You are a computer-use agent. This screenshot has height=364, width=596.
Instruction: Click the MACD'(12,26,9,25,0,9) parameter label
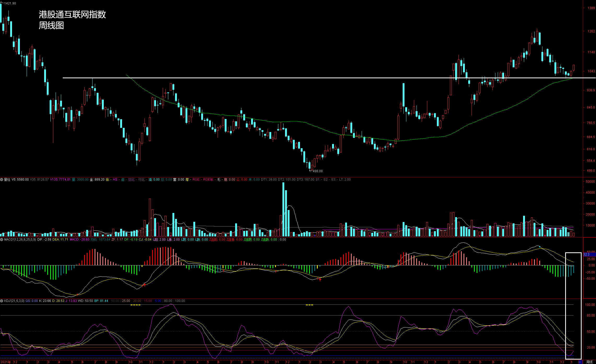[x=20, y=240]
